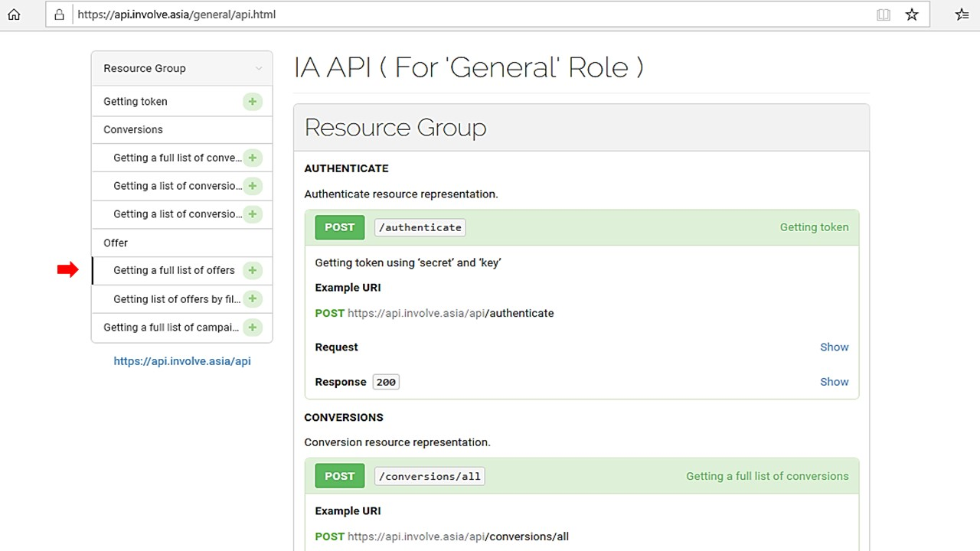Click the /authenticate endpoint path
The height and width of the screenshot is (551, 980).
click(x=420, y=227)
